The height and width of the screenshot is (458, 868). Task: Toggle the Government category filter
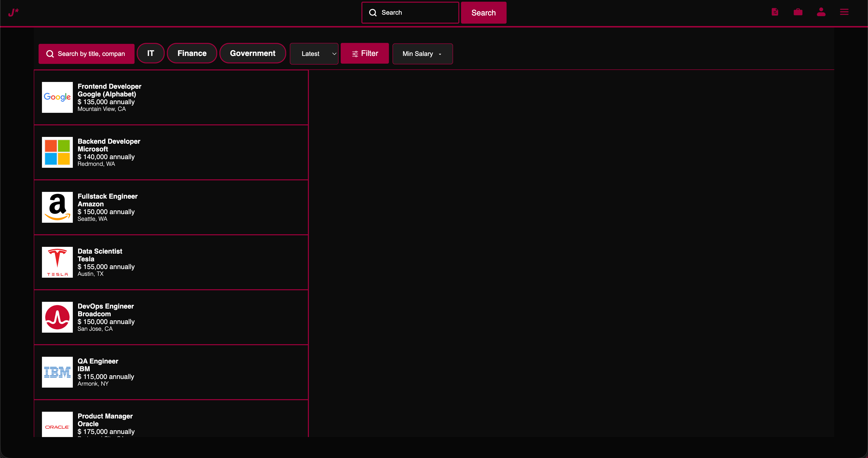tap(252, 53)
